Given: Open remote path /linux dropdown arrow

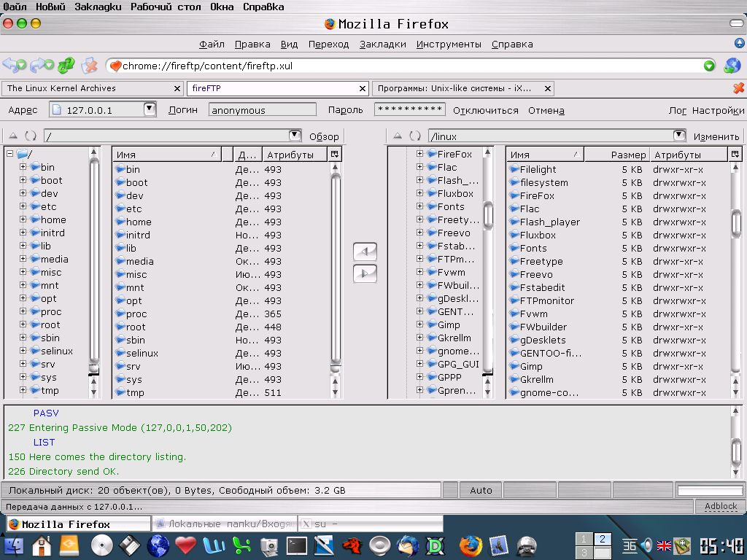Looking at the screenshot, I should [679, 136].
